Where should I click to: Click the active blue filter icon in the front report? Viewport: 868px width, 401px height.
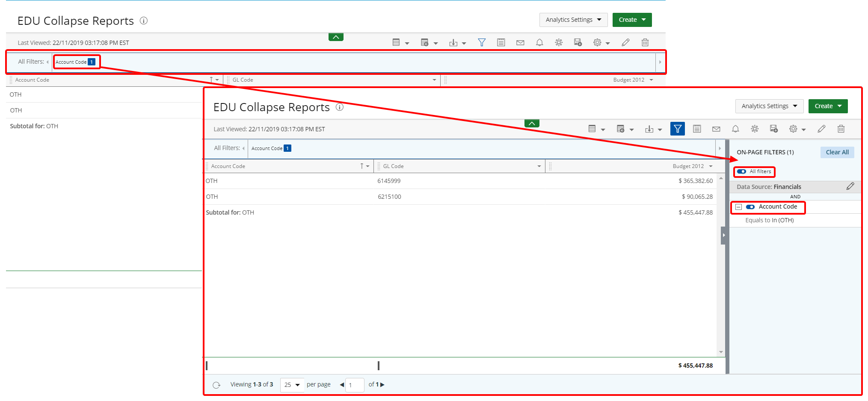click(x=678, y=129)
